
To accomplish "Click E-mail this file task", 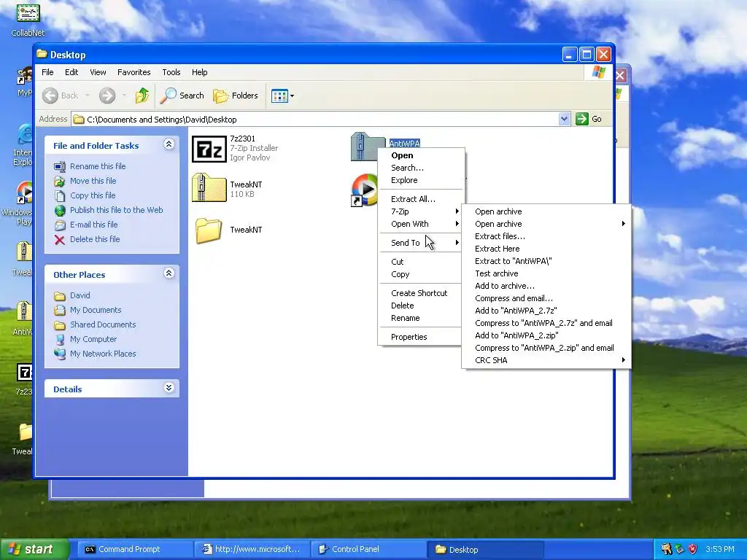I will point(94,225).
